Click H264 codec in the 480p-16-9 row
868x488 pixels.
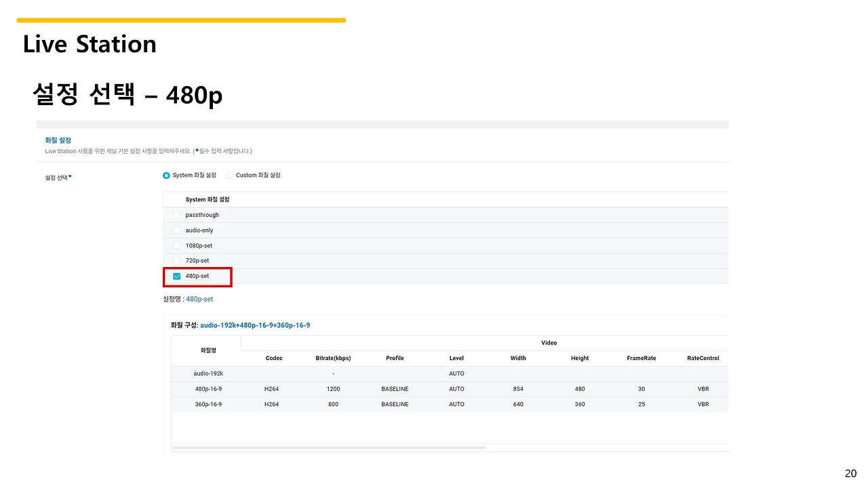pos(271,389)
